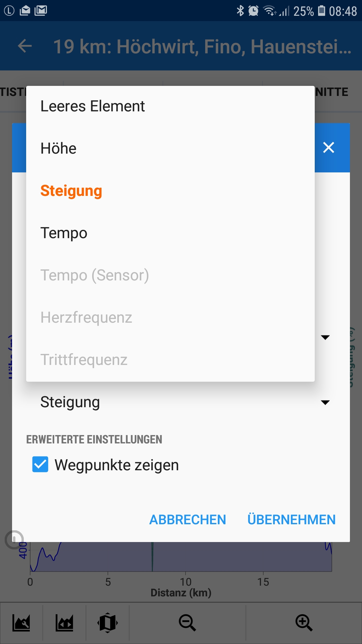
Task: Open the mail notification icon in status bar
Action: click(25, 11)
